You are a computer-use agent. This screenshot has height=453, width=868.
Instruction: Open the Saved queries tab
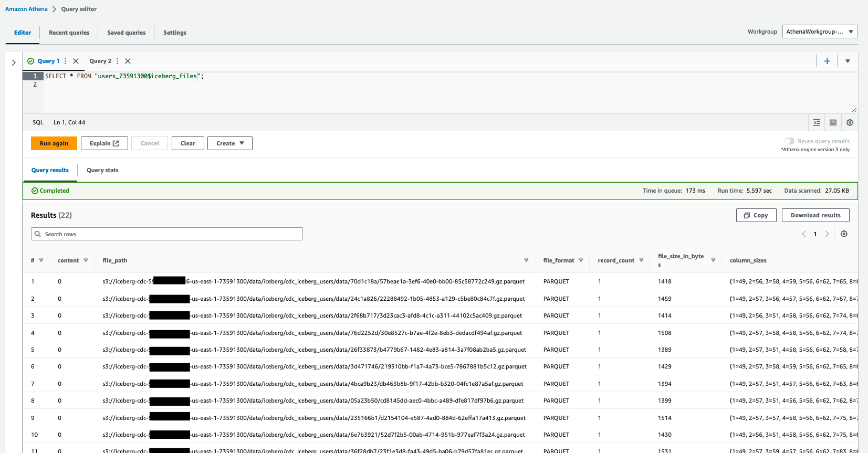click(x=127, y=33)
